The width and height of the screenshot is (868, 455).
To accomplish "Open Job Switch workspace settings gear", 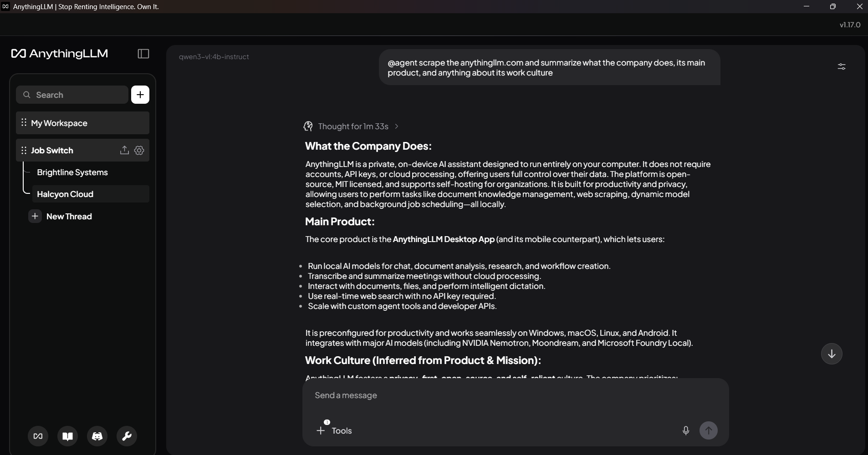I will [139, 150].
